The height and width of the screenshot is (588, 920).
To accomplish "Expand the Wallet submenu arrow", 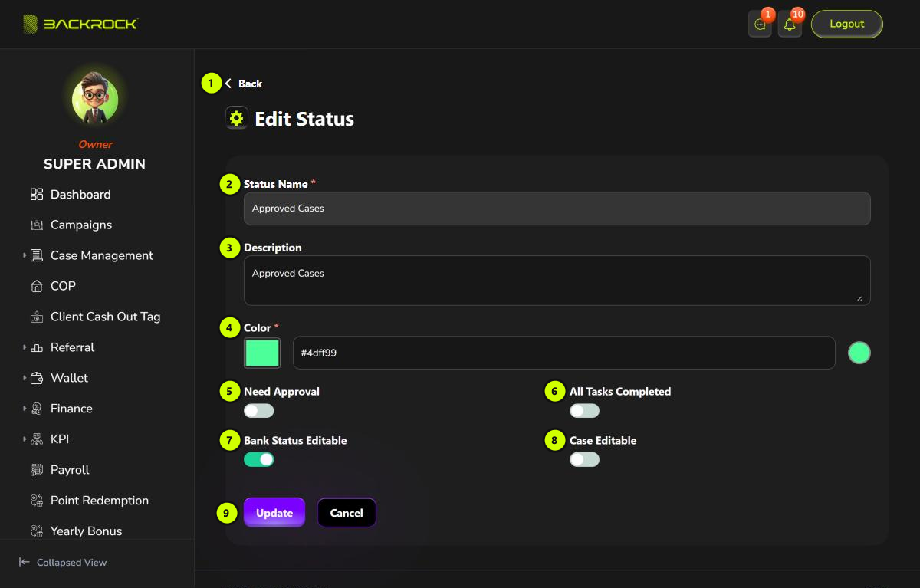I will pyautogui.click(x=25, y=378).
